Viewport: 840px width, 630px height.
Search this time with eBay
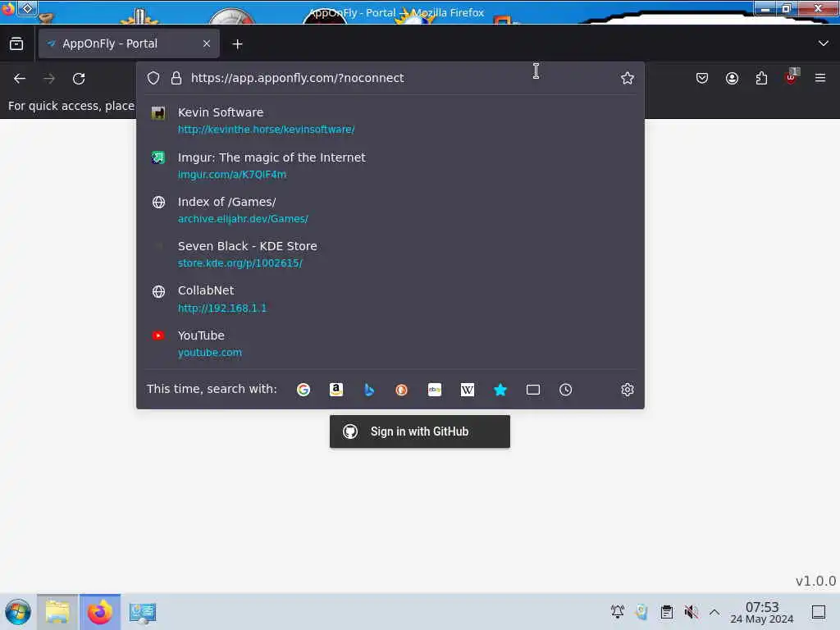coord(435,390)
